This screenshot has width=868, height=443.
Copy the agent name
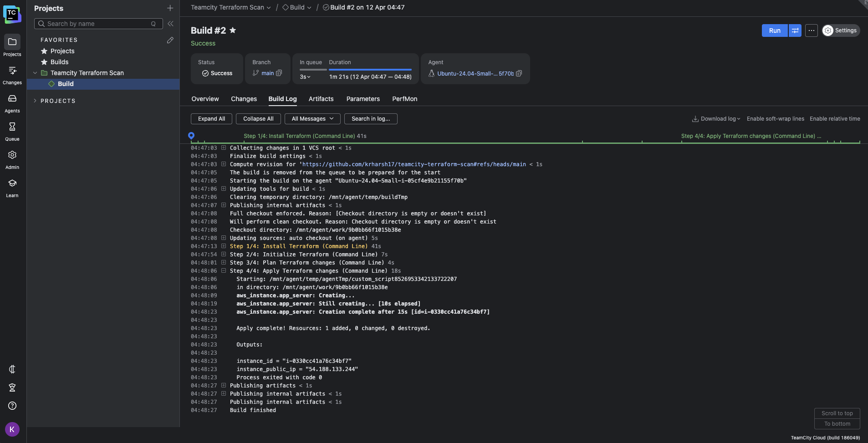click(x=519, y=73)
